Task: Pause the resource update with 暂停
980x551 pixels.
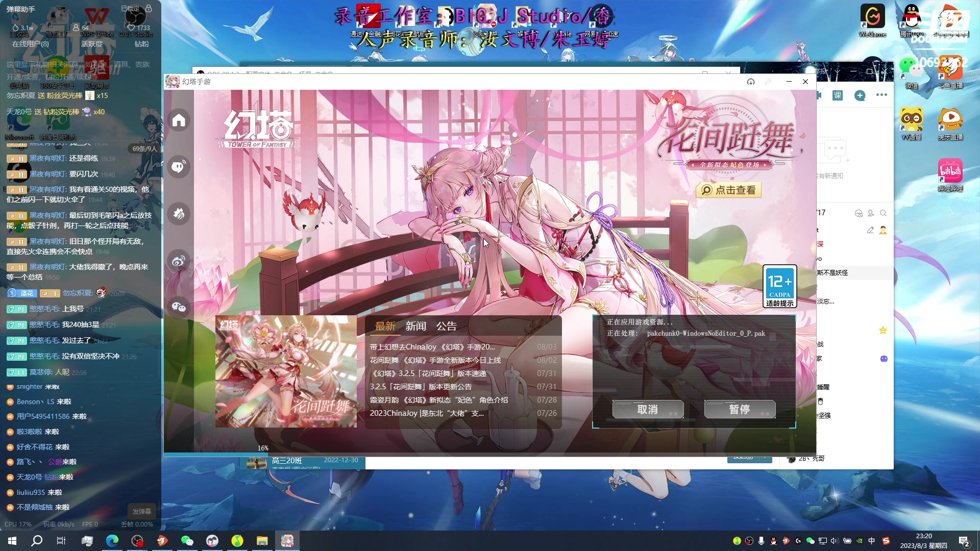Action: pos(740,409)
